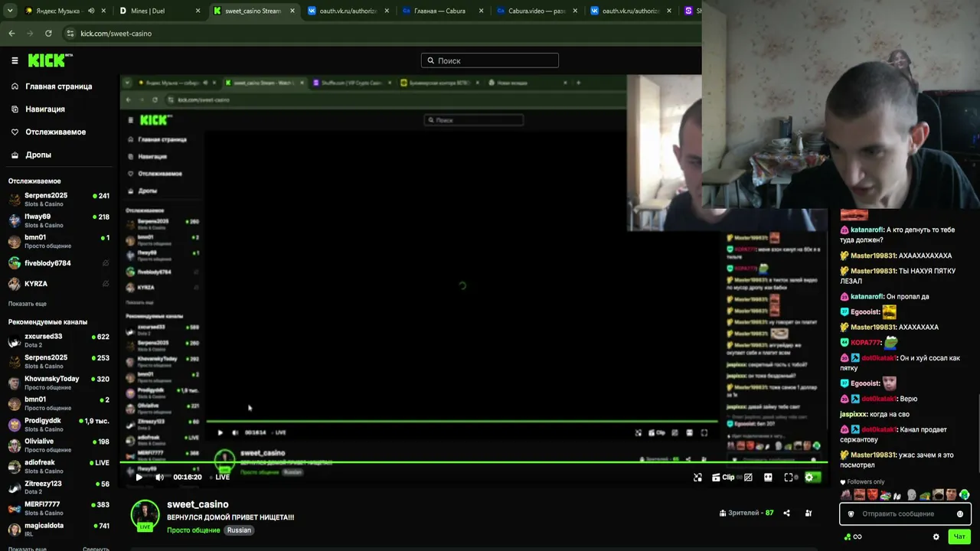Close the sweet_casino Stream tab

(292, 11)
